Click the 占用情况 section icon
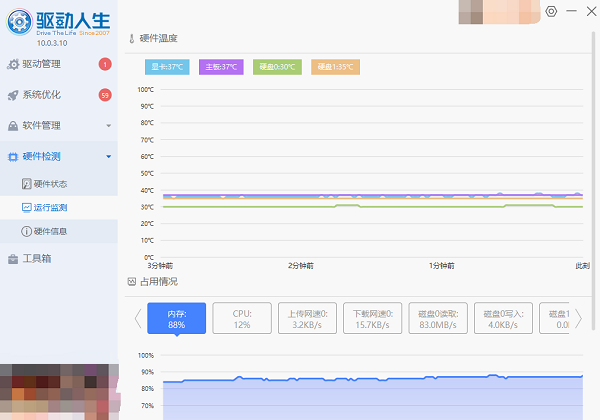The height and width of the screenshot is (420, 600). 131,282
